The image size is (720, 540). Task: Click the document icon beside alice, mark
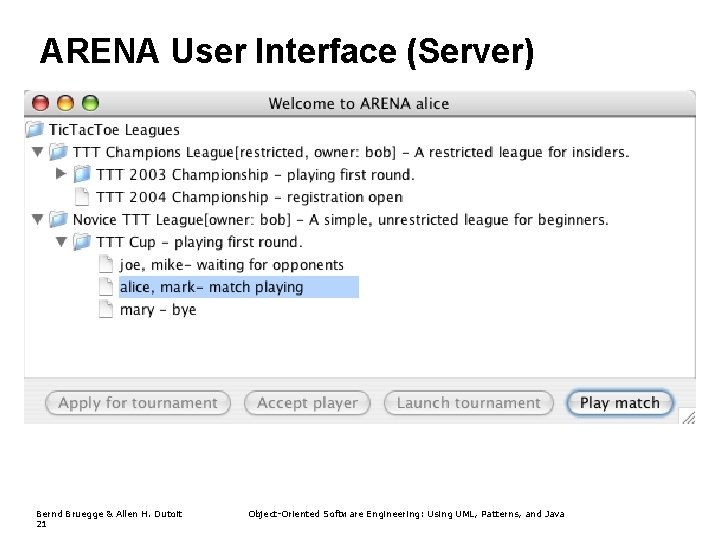click(x=106, y=287)
